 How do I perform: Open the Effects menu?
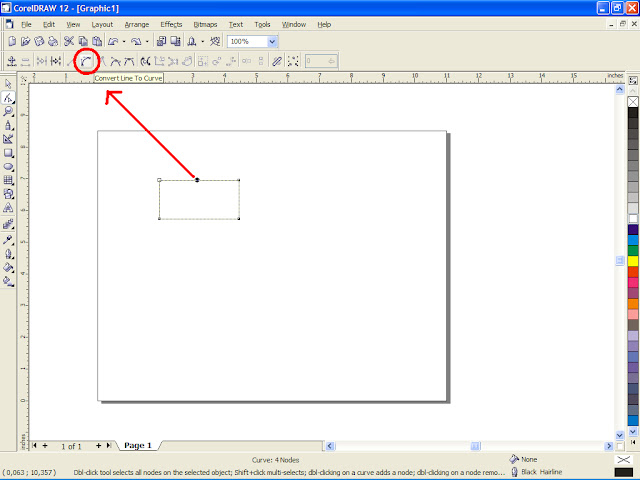[x=171, y=24]
